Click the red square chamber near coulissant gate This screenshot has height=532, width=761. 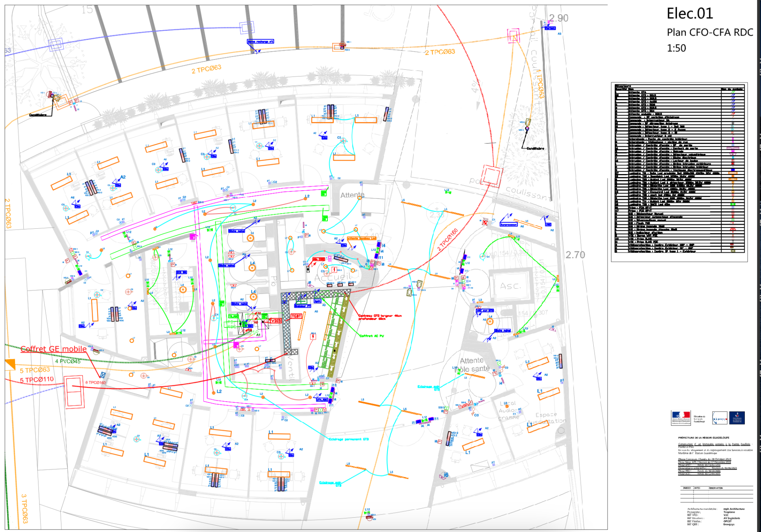491,176
